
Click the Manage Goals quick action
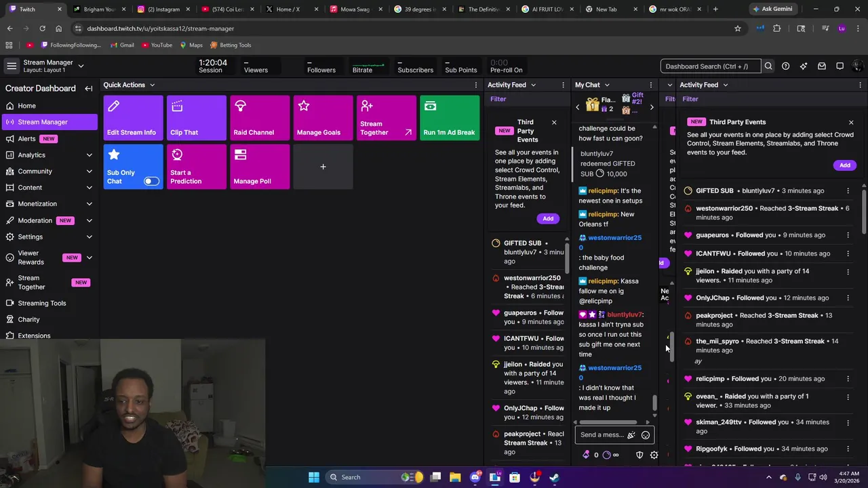pyautogui.click(x=323, y=118)
